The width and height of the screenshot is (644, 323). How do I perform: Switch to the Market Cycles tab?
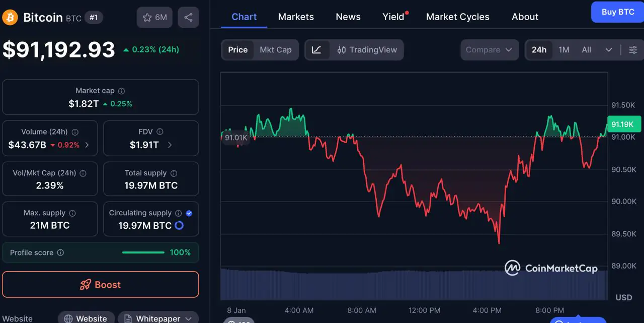tap(457, 17)
